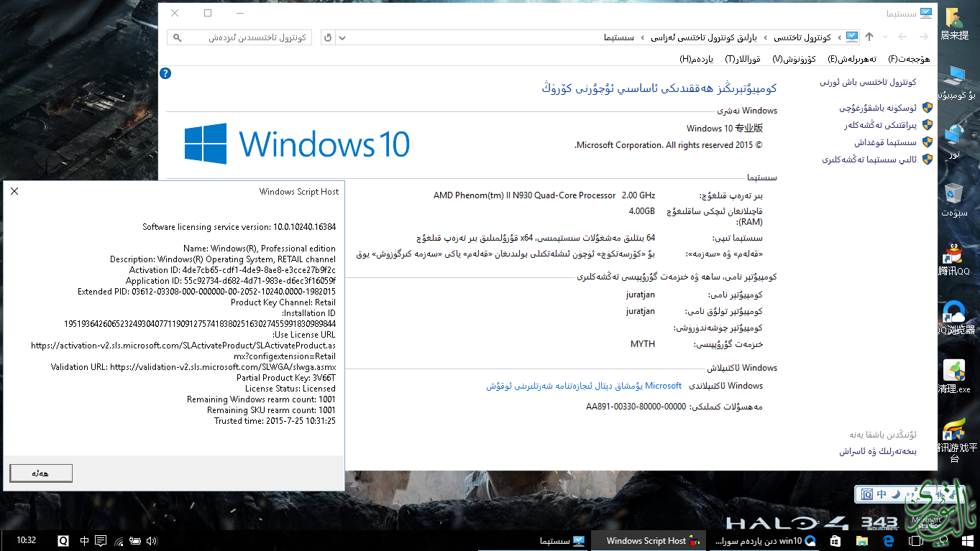Click the product ID 00330-80000-00000-AA891 text

636,407
